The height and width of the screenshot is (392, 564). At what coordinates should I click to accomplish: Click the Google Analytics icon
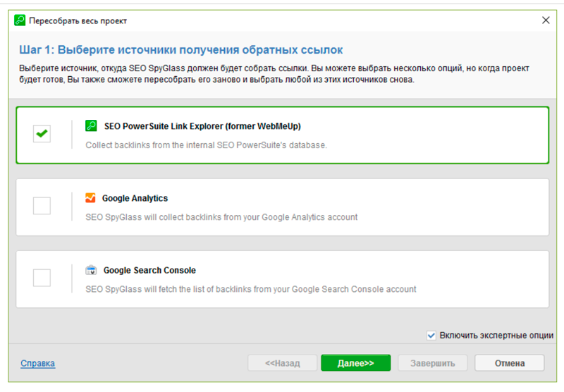tap(90, 198)
